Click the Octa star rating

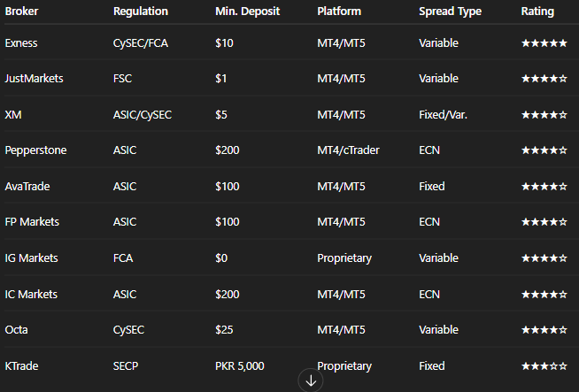pyautogui.click(x=544, y=330)
